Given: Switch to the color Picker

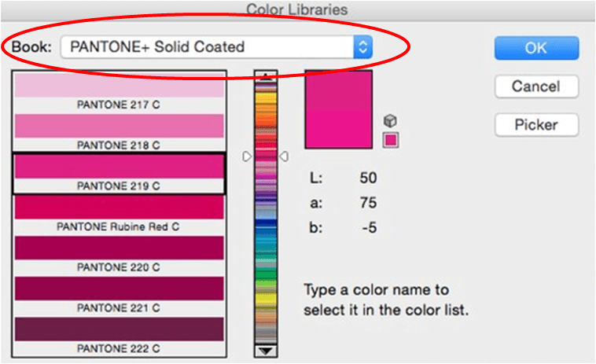Looking at the screenshot, I should pos(536,124).
